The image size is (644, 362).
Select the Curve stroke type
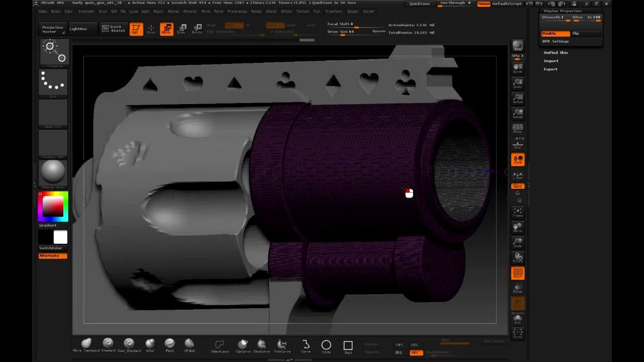pos(306,346)
